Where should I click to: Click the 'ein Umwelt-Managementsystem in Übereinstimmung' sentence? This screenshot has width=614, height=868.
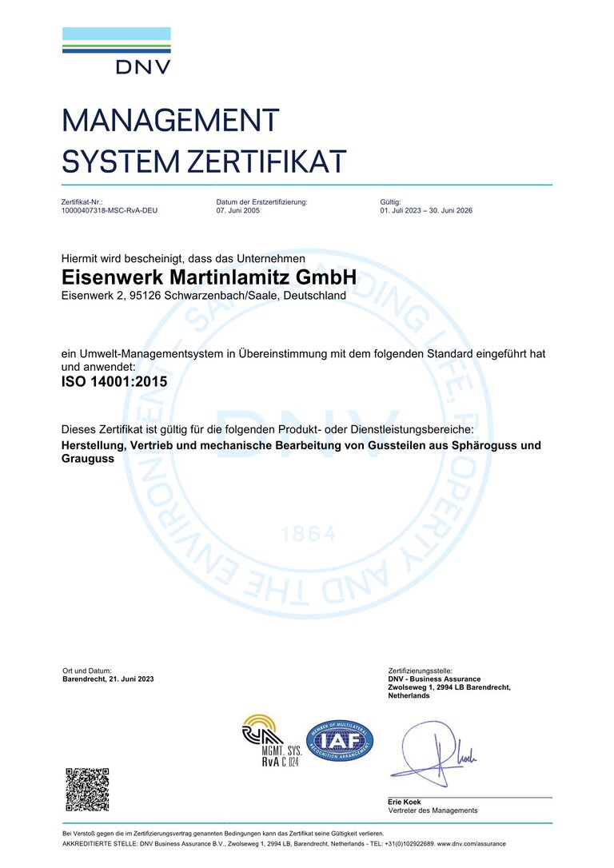(x=303, y=360)
